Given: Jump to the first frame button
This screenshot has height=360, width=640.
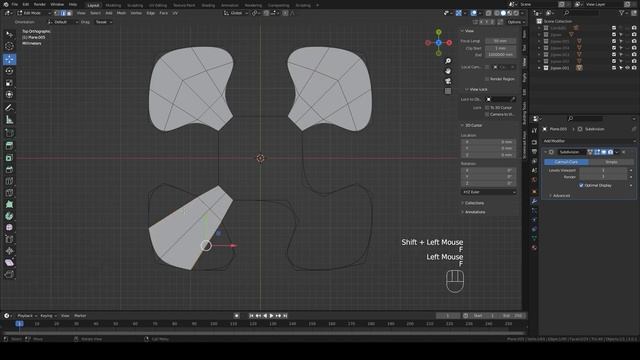Looking at the screenshot, I should point(251,316).
